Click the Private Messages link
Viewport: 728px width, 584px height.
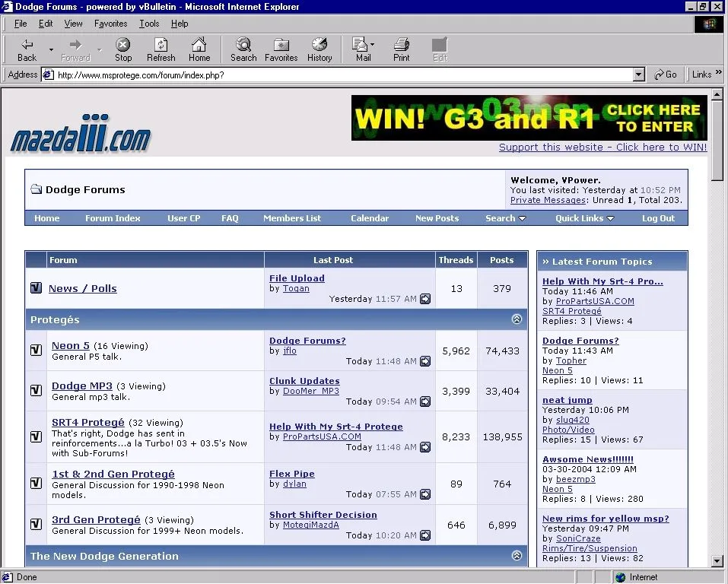pos(548,200)
